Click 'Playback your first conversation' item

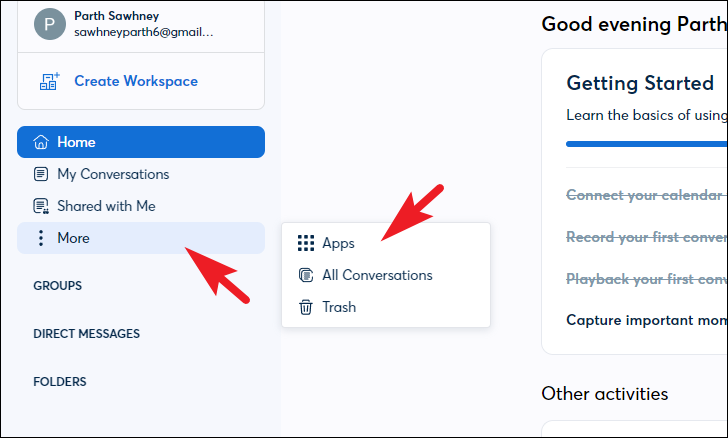coord(646,279)
